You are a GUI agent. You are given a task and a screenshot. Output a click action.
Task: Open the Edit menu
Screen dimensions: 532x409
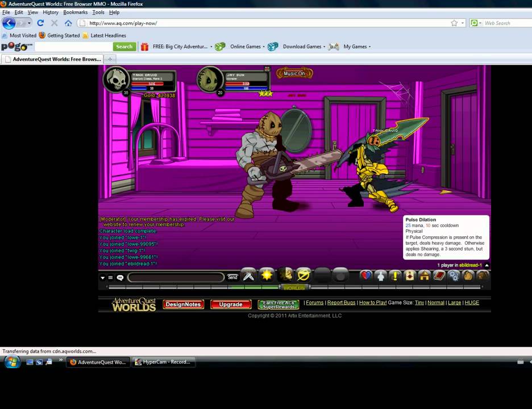tap(19, 12)
